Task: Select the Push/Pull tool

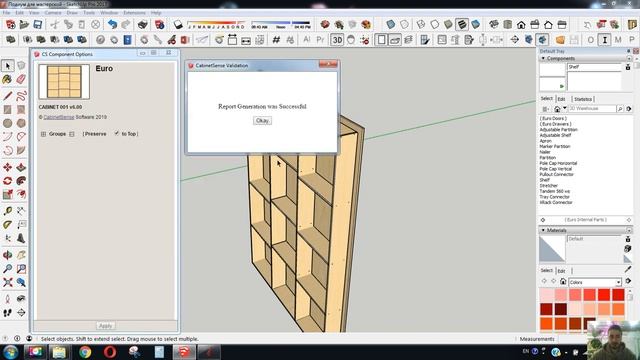Action: pos(21,167)
